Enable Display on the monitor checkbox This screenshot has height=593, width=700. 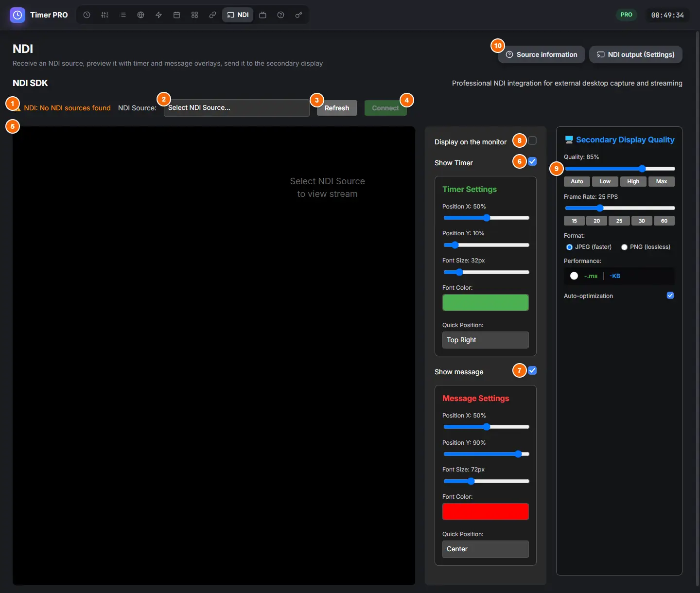point(533,140)
